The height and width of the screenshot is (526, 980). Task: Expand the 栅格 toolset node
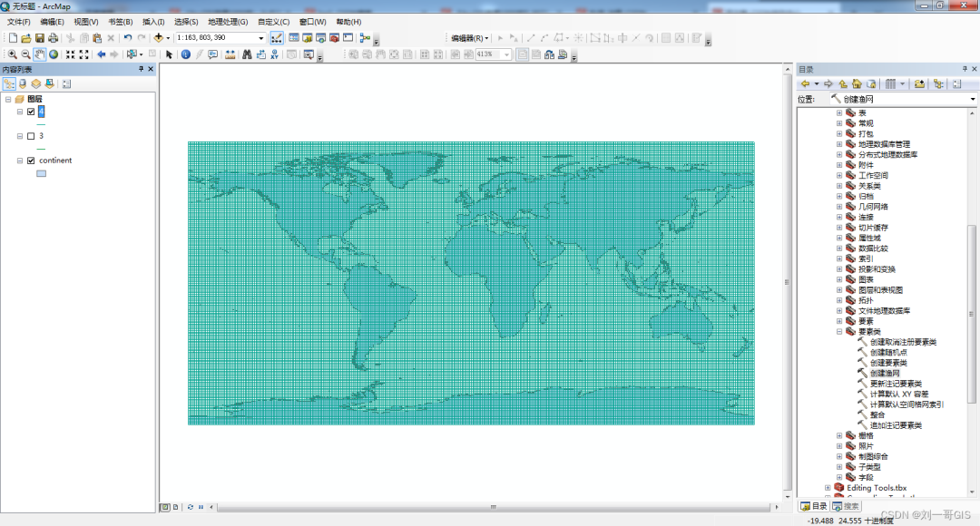[839, 435]
